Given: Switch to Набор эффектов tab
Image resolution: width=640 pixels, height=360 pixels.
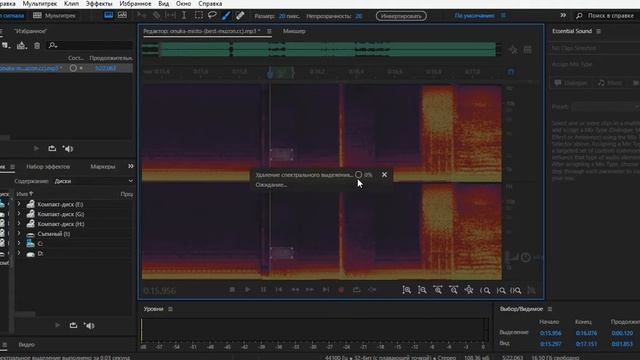Looking at the screenshot, I should [x=48, y=167].
